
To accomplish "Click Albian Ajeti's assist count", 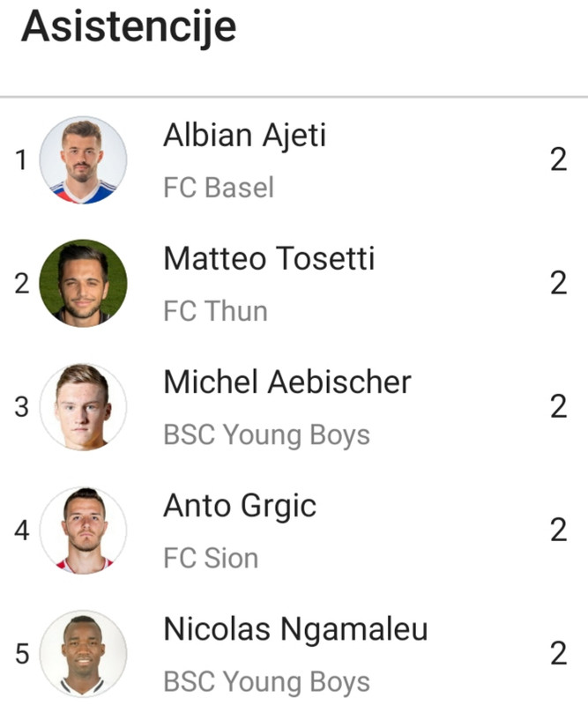I will click(559, 160).
